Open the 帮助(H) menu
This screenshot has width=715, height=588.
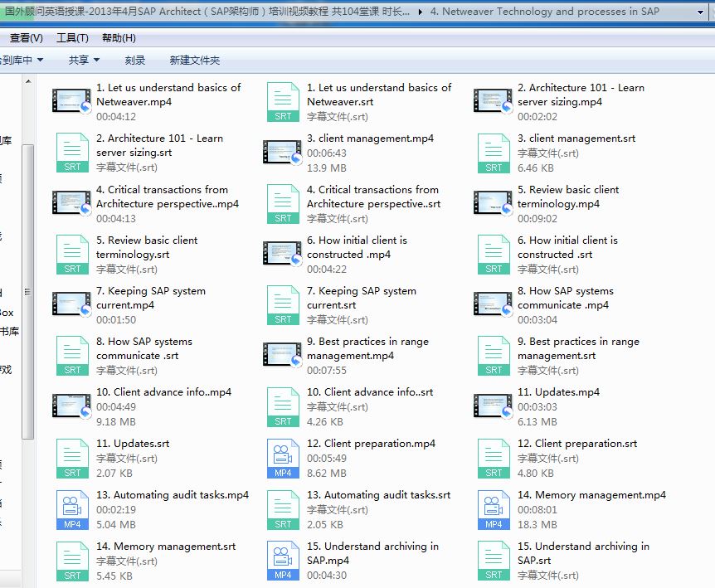[x=119, y=38]
